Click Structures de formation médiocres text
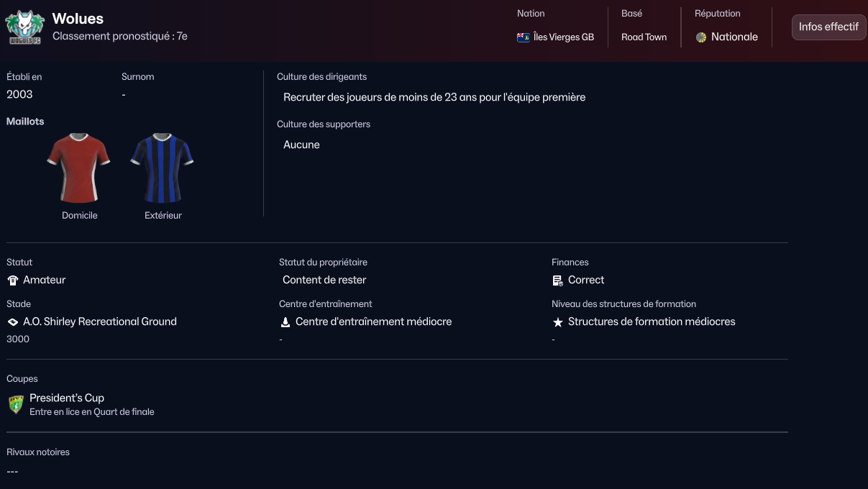 652,321
